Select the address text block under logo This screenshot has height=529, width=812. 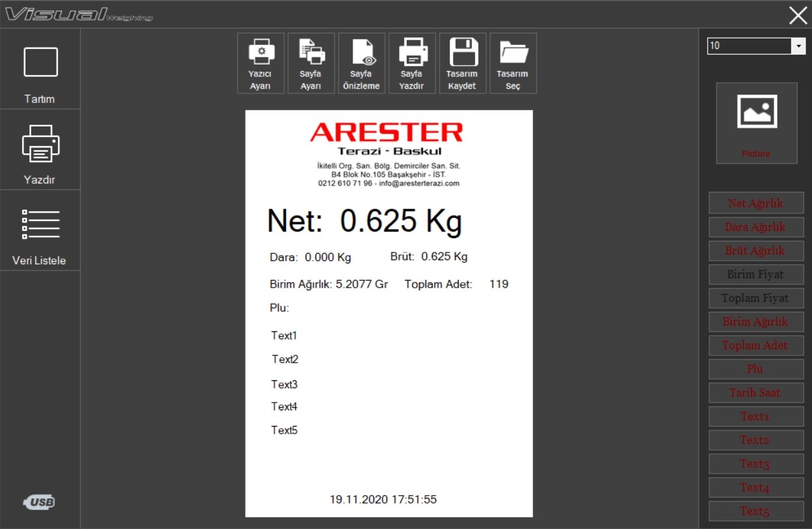[389, 175]
